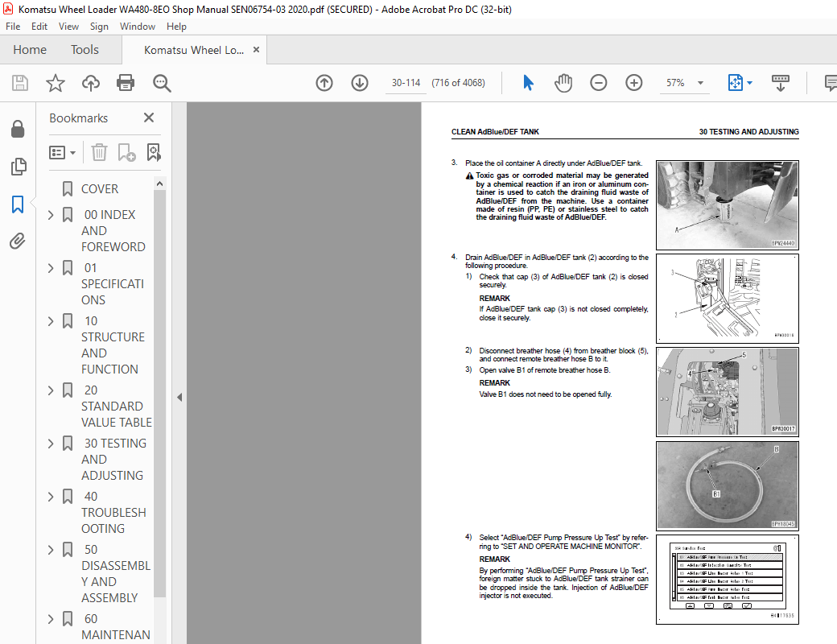Jump to 30 TESTING AND ADJUSTING bookmark
Viewport: 837px width, 644px height.
tap(113, 459)
